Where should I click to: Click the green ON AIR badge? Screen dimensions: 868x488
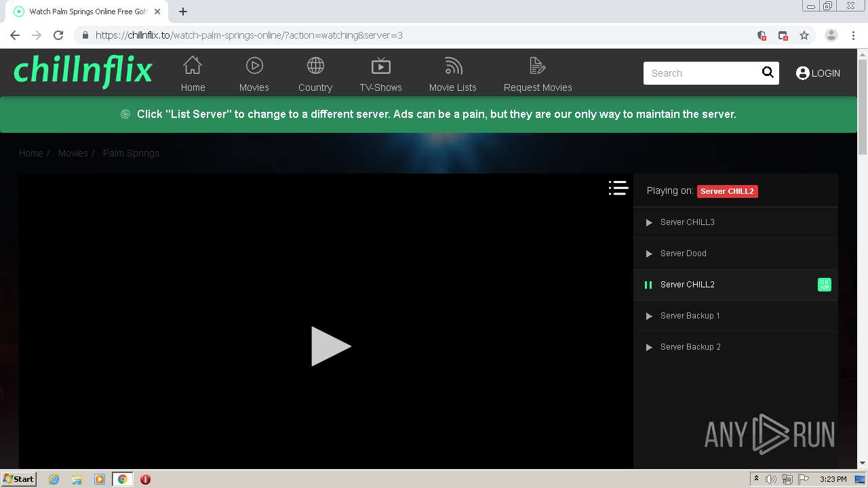824,285
